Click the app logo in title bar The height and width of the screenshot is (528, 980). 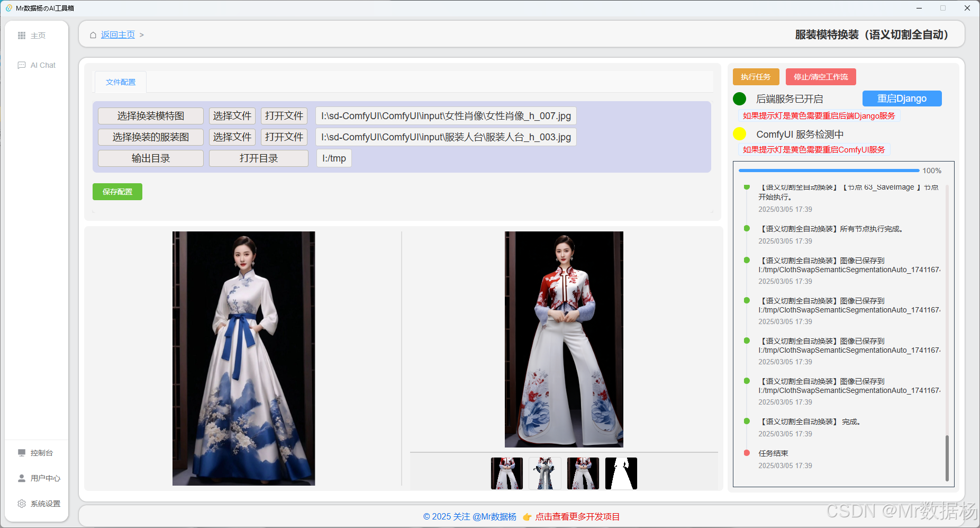9,8
